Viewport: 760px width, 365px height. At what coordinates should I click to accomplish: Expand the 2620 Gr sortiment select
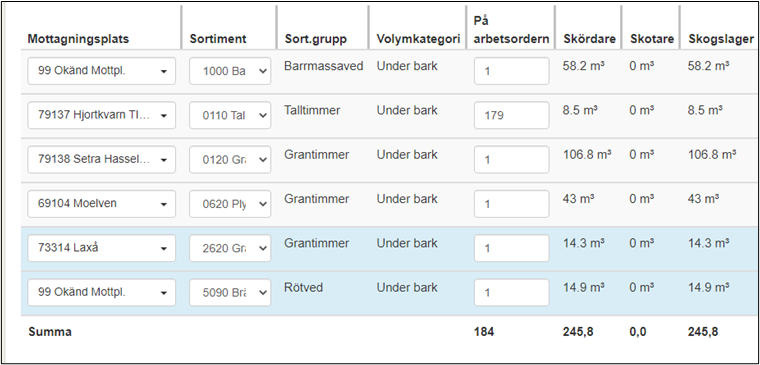click(230, 248)
